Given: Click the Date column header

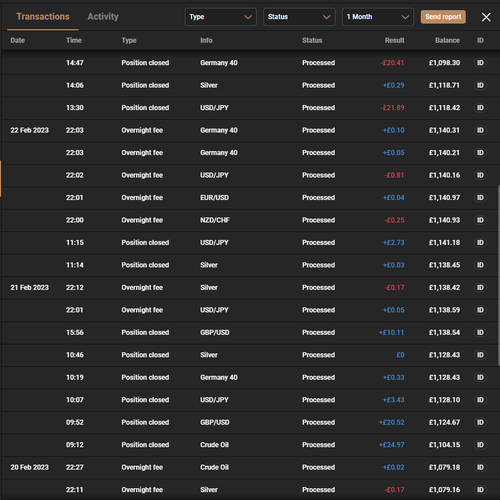Looking at the screenshot, I should 18,40.
